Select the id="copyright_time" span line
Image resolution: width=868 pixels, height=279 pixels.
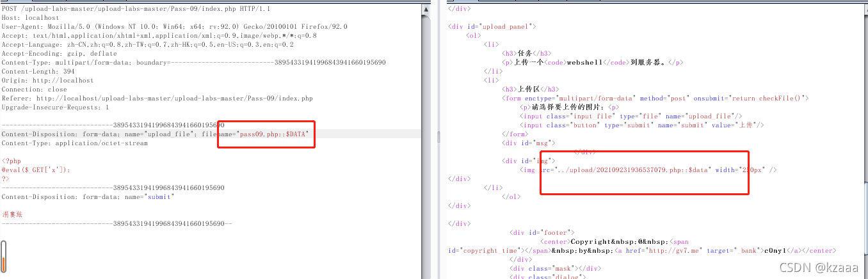pos(642,251)
